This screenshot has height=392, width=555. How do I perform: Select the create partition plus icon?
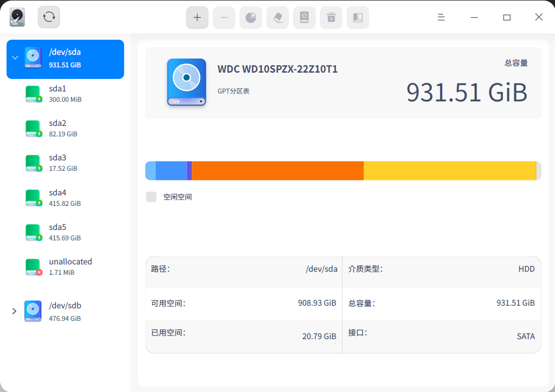point(197,17)
